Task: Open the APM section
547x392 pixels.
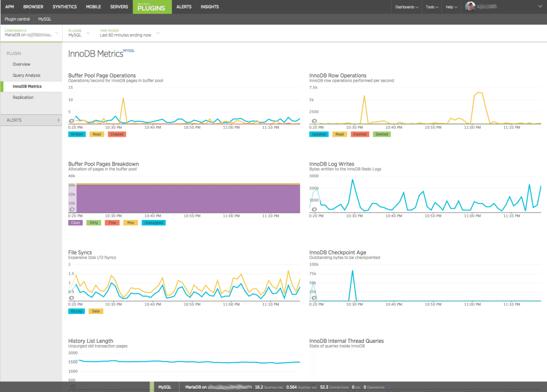Action: click(10, 6)
